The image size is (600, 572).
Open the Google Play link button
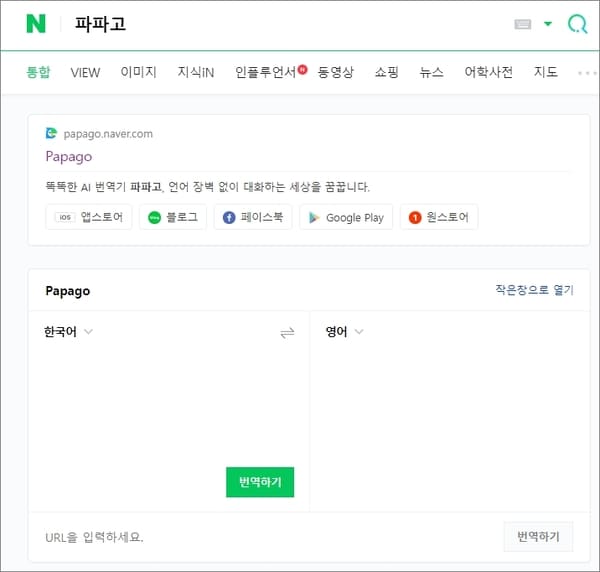(346, 217)
